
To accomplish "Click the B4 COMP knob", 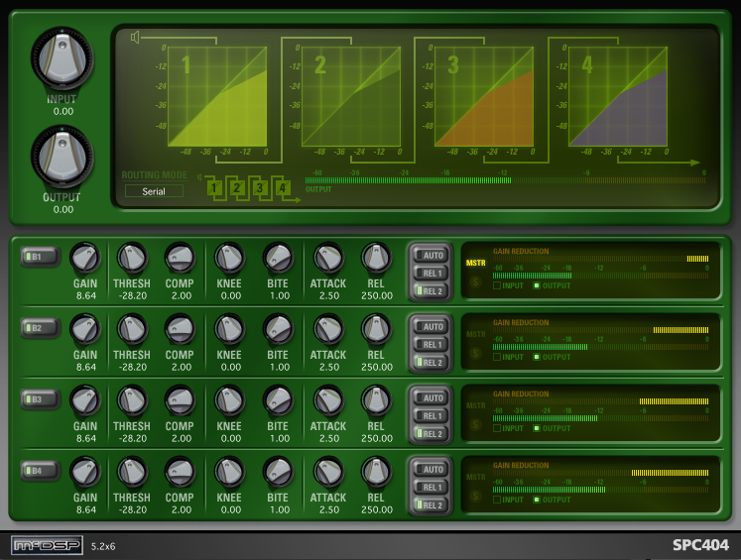I will 180,472.
